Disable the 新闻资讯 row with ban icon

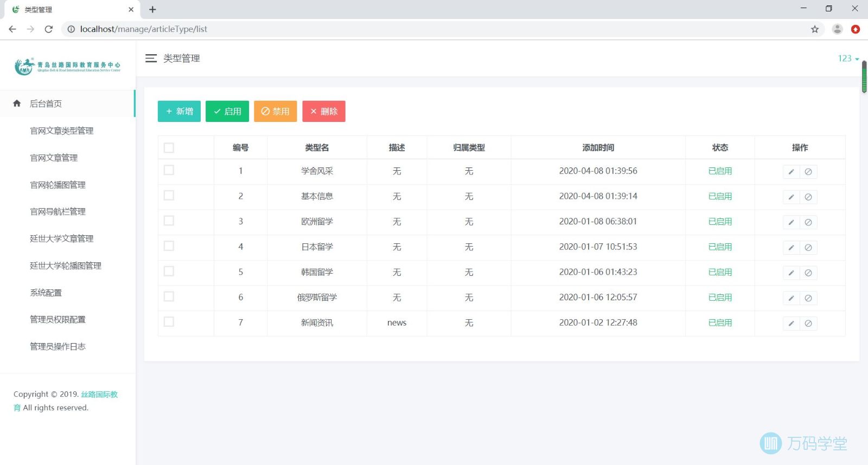(x=808, y=324)
